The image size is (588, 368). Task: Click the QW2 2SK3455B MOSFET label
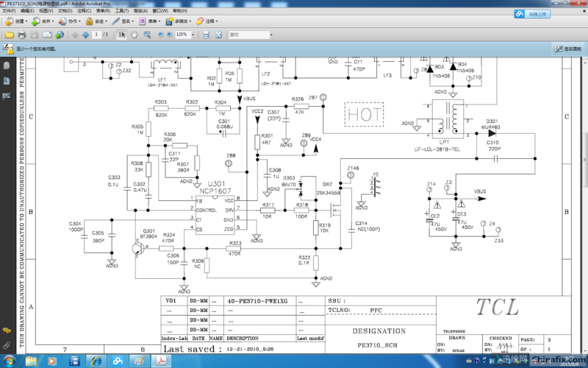328,188
